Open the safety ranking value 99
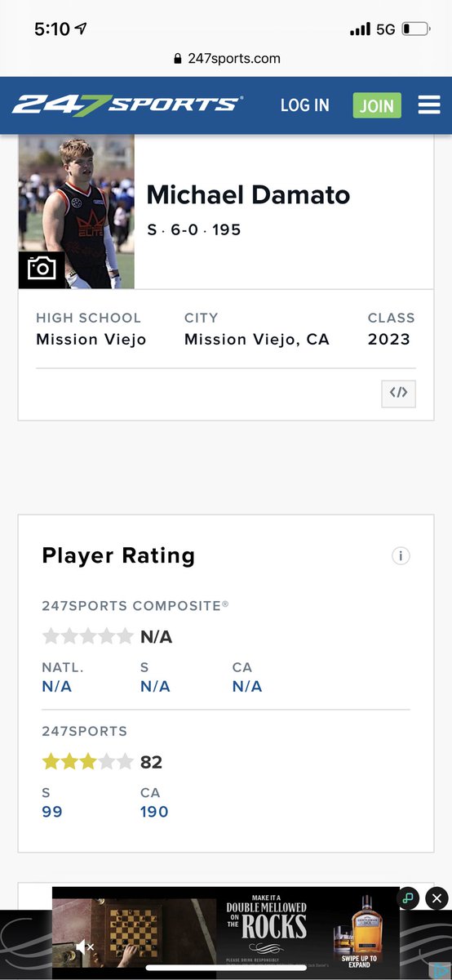Screen dimensions: 452x980 [52, 812]
